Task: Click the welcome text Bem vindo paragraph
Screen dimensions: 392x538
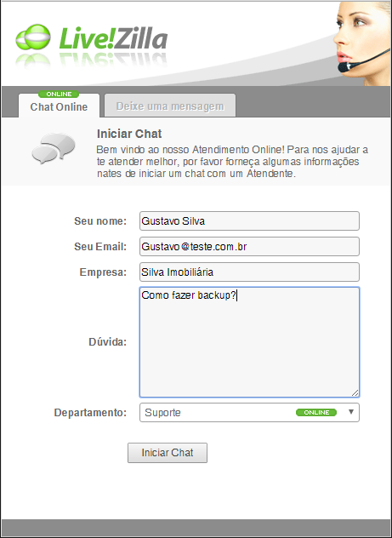Action: (232, 162)
